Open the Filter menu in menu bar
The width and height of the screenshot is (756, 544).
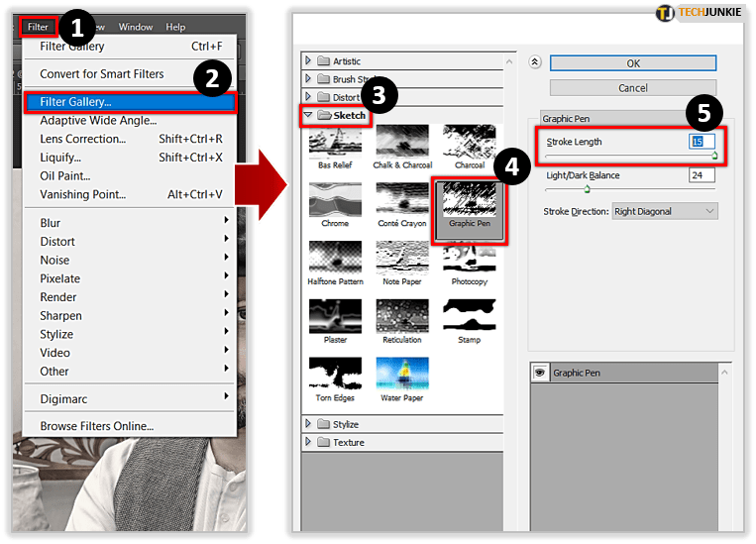(x=38, y=27)
